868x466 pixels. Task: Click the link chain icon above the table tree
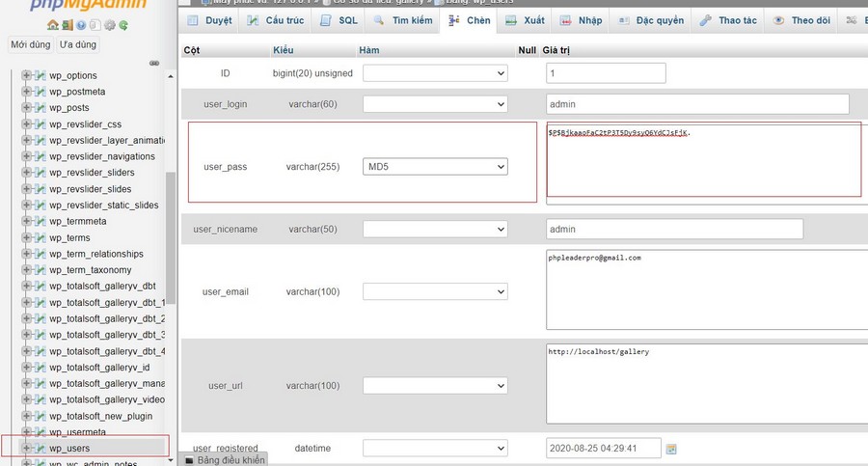[153, 63]
